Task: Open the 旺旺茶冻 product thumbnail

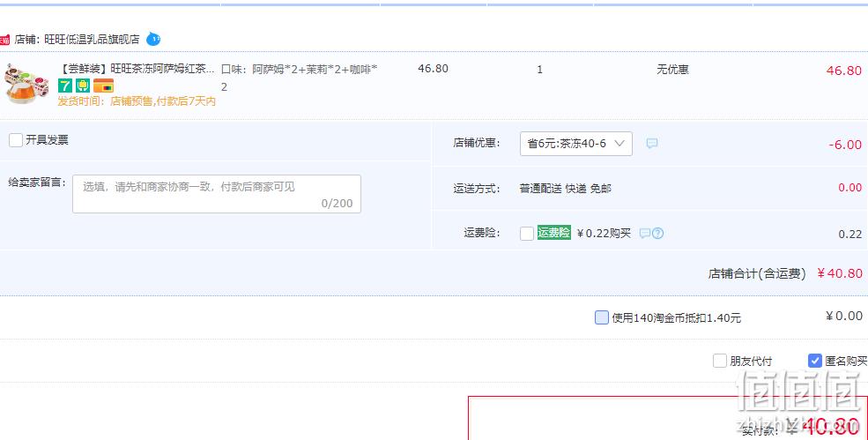Action: [26, 83]
